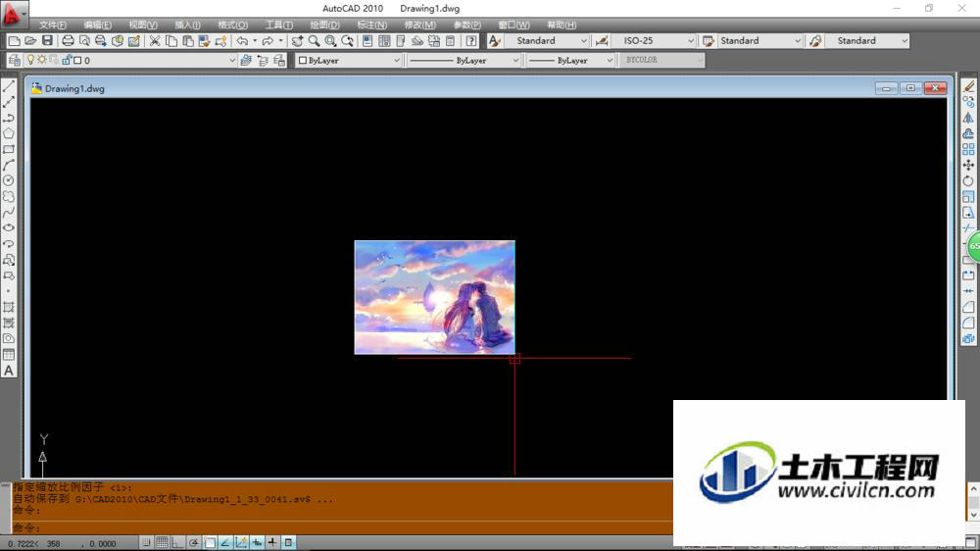Click the AutoCAD application logo button
The image size is (980, 551).
point(13,13)
